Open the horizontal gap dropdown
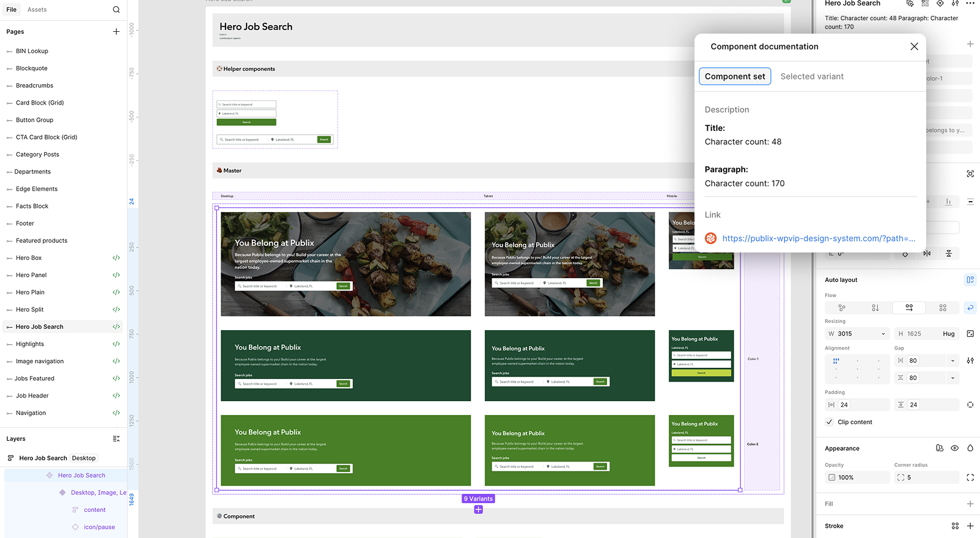This screenshot has width=980, height=538. (x=952, y=361)
